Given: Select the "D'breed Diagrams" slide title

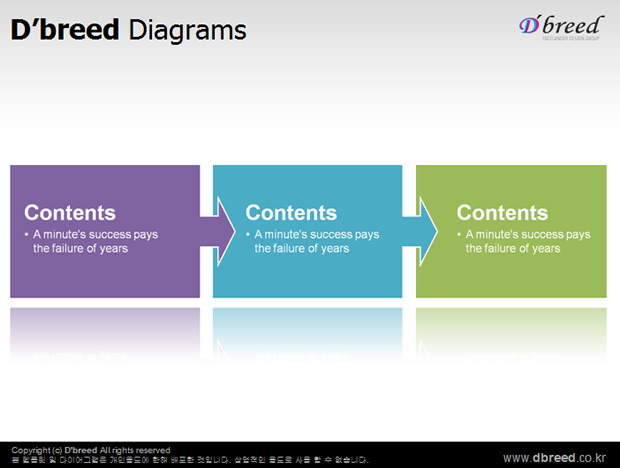Looking at the screenshot, I should point(128,30).
